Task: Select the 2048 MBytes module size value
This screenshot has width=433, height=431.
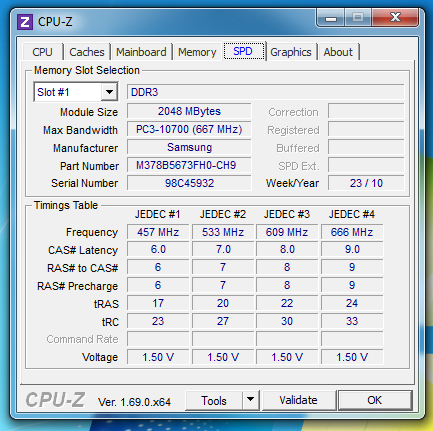Action: [189, 111]
